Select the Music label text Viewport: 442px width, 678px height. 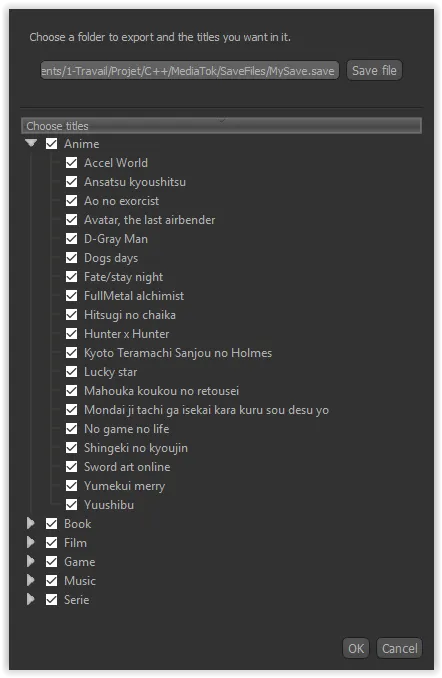[80, 581]
